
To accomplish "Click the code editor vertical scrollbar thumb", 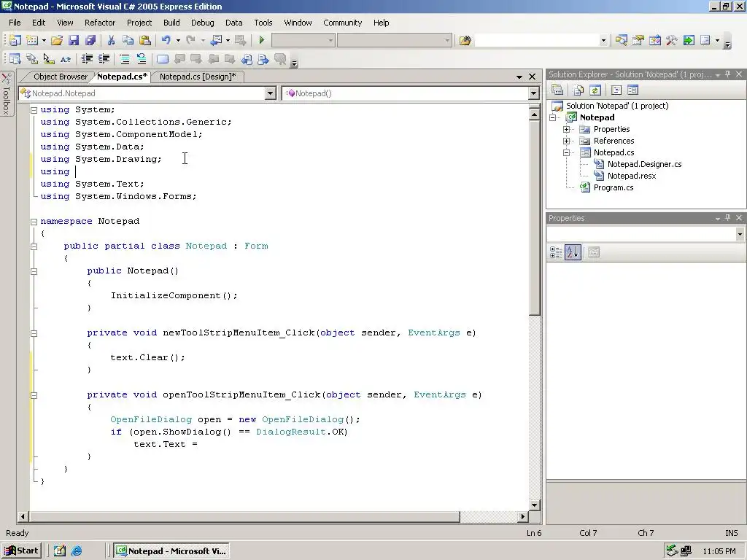I will click(x=534, y=217).
